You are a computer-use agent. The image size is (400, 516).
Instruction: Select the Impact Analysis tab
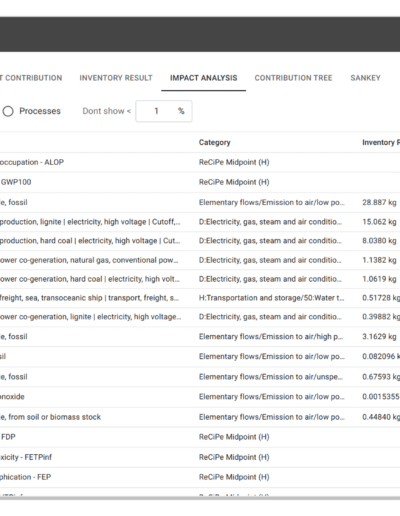(x=204, y=78)
